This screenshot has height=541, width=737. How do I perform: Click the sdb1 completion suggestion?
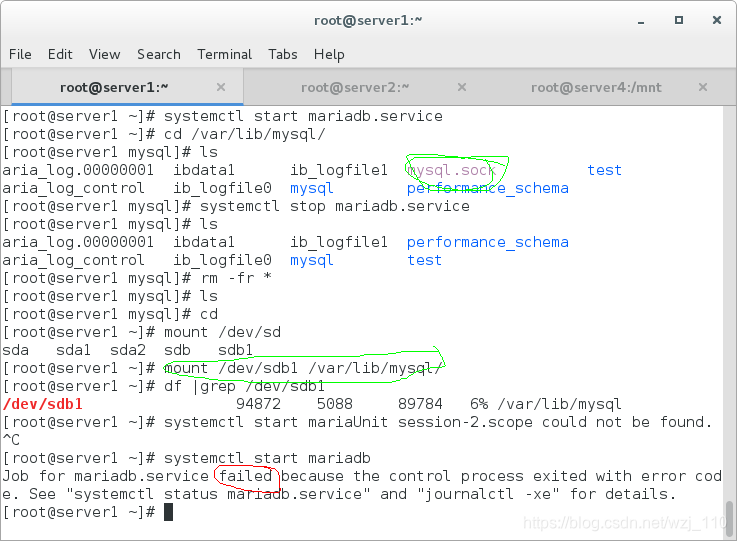[x=235, y=350]
